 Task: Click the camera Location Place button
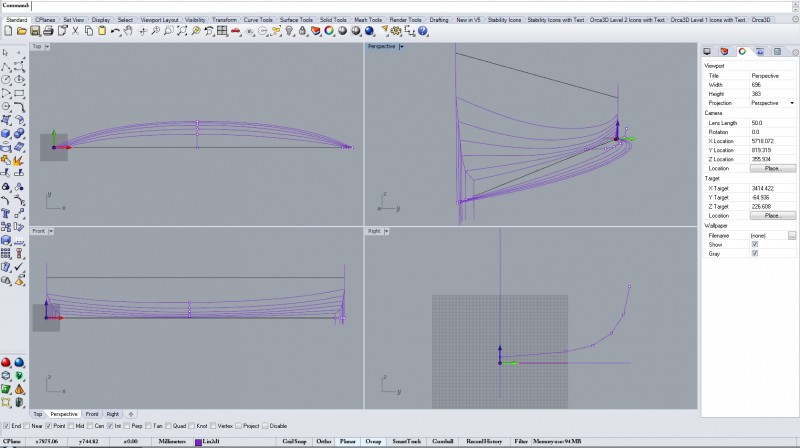(x=772, y=168)
